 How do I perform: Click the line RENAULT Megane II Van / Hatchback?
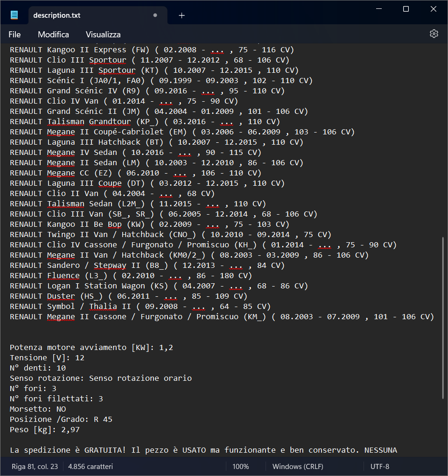point(189,255)
